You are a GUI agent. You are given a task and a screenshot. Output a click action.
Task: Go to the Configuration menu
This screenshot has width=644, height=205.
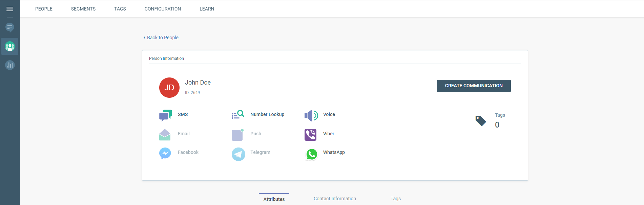point(163,9)
